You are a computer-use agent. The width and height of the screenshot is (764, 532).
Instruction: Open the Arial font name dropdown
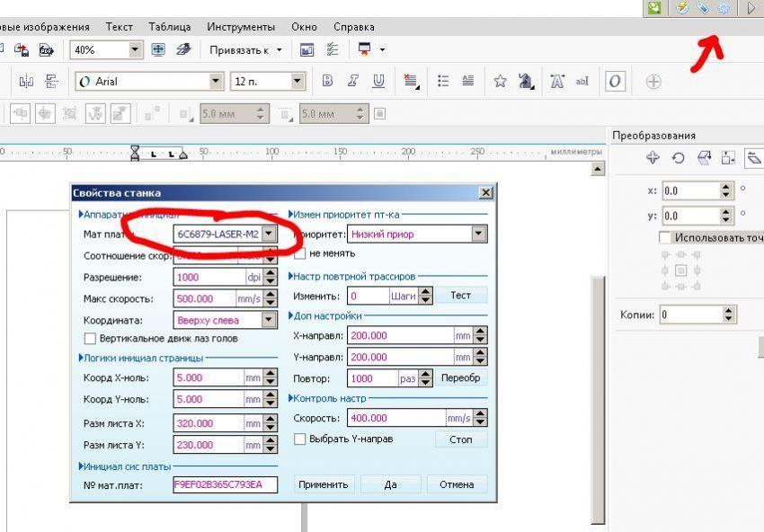click(x=216, y=81)
